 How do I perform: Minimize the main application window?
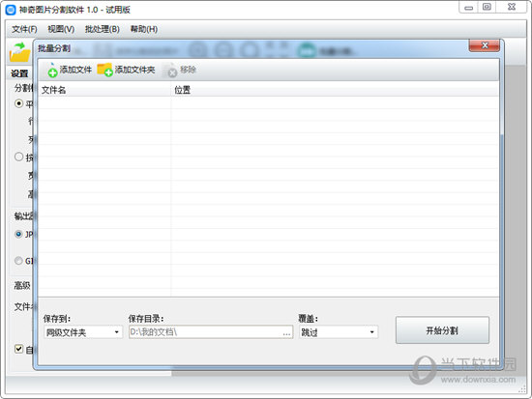coord(468,8)
